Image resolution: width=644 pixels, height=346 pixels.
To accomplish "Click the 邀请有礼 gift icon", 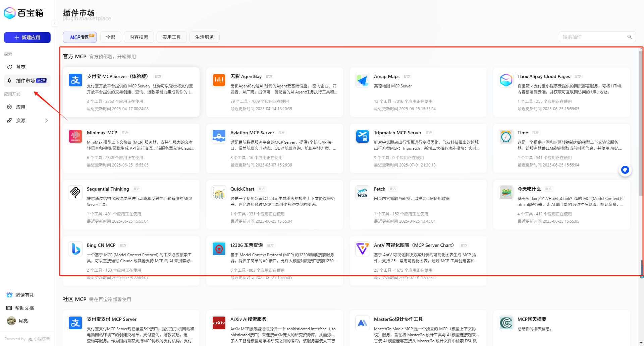I will click(9, 295).
